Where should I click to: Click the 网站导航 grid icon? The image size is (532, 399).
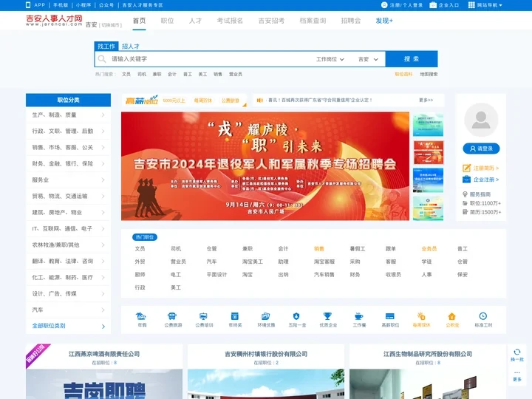471,5
